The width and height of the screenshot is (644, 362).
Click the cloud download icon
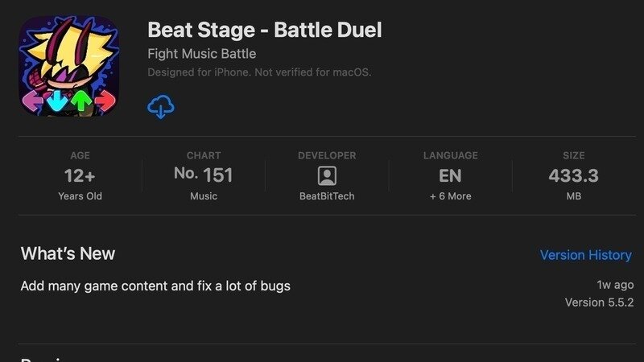pos(161,106)
